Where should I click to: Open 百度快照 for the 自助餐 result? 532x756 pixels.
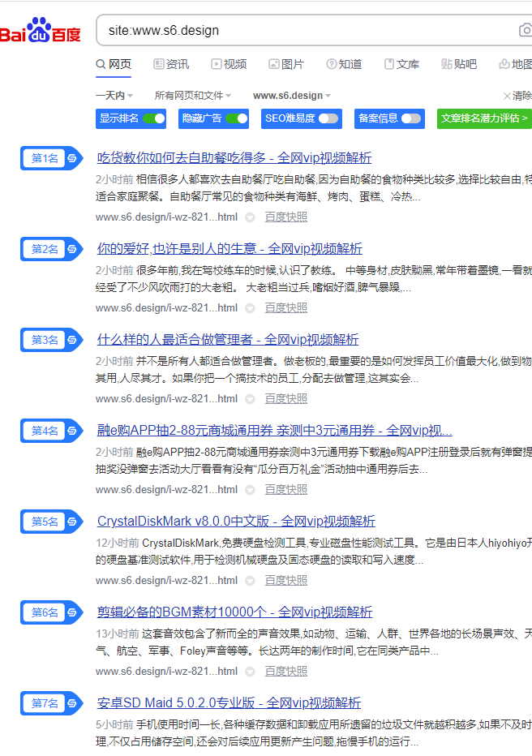pos(285,217)
